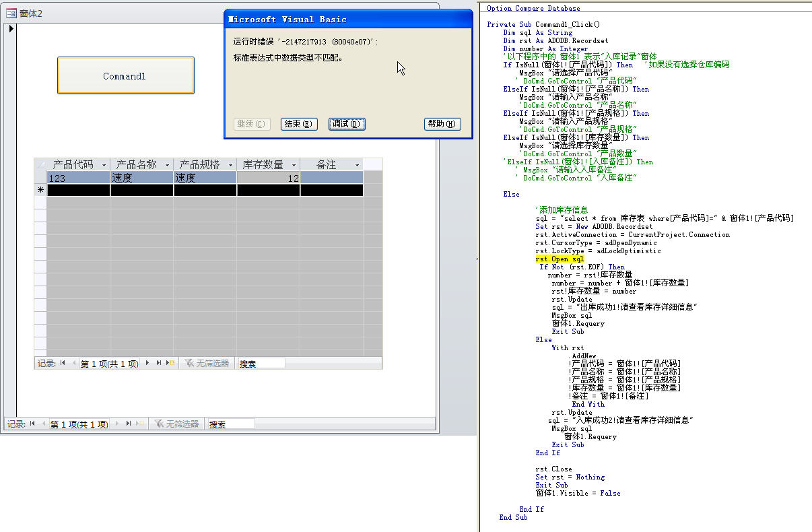Select the 产品代码 cell containing 123
This screenshot has height=532, width=812.
[78, 178]
